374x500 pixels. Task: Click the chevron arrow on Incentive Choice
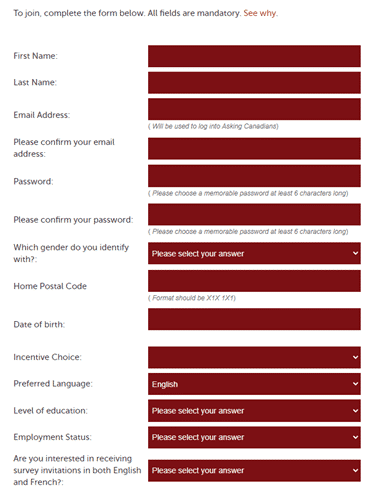[x=355, y=357]
